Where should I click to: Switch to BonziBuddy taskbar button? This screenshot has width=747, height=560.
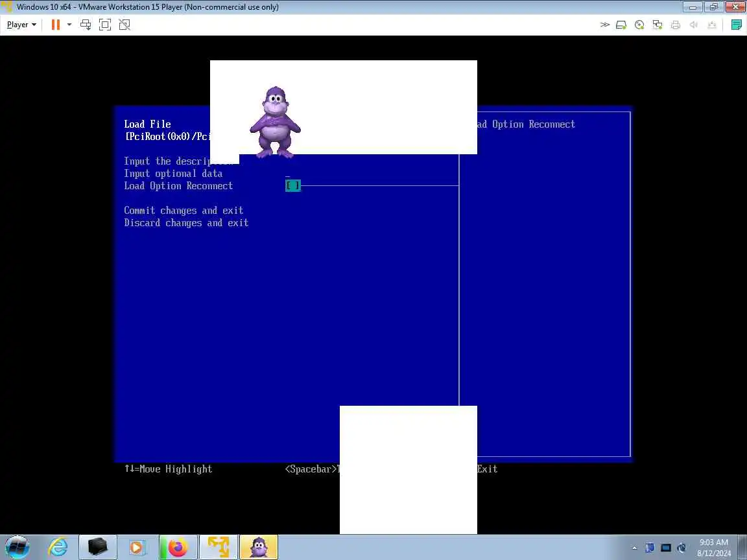pyautogui.click(x=259, y=547)
